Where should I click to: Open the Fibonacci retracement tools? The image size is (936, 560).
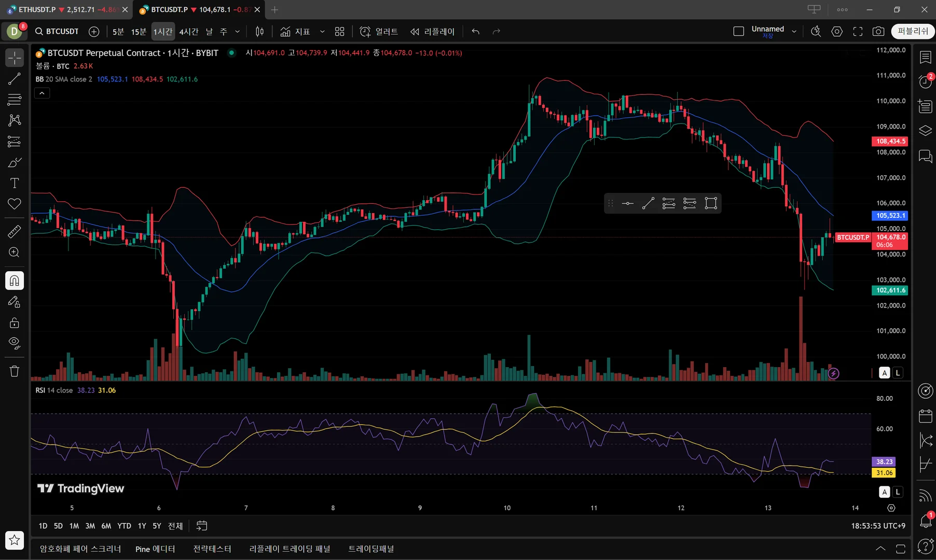point(15,99)
